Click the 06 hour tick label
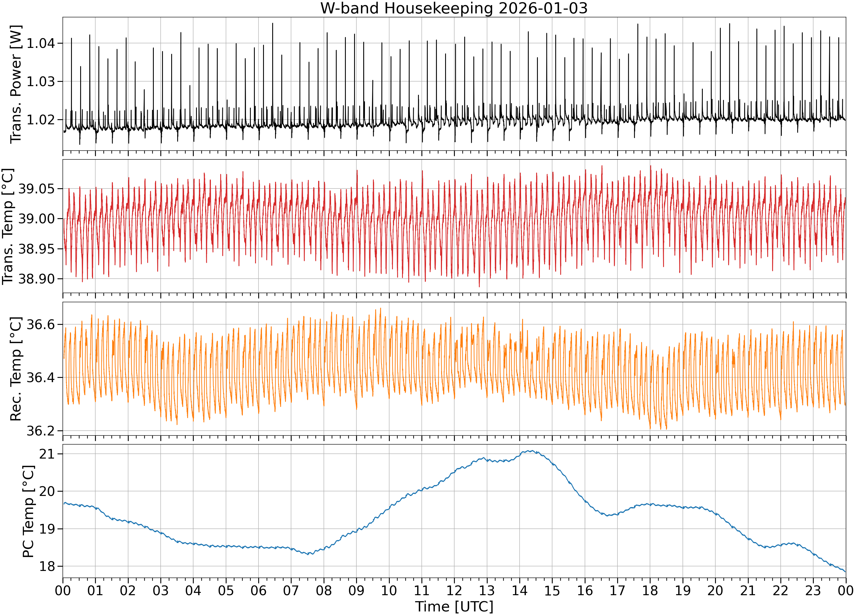The image size is (856, 616). [259, 590]
